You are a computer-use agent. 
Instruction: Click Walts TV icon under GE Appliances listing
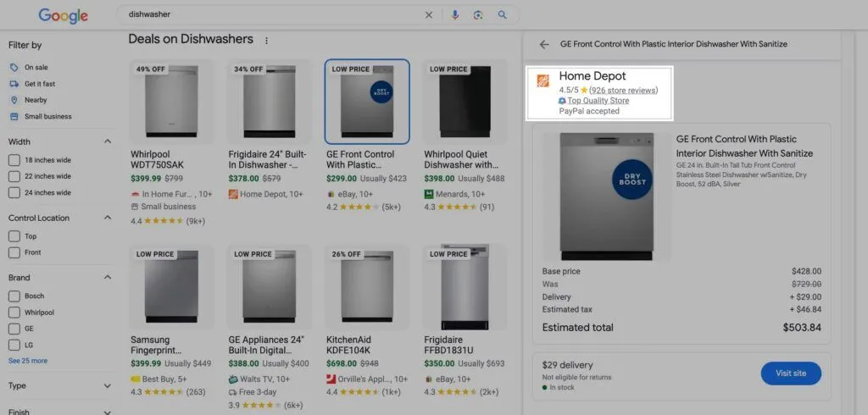[233, 379]
